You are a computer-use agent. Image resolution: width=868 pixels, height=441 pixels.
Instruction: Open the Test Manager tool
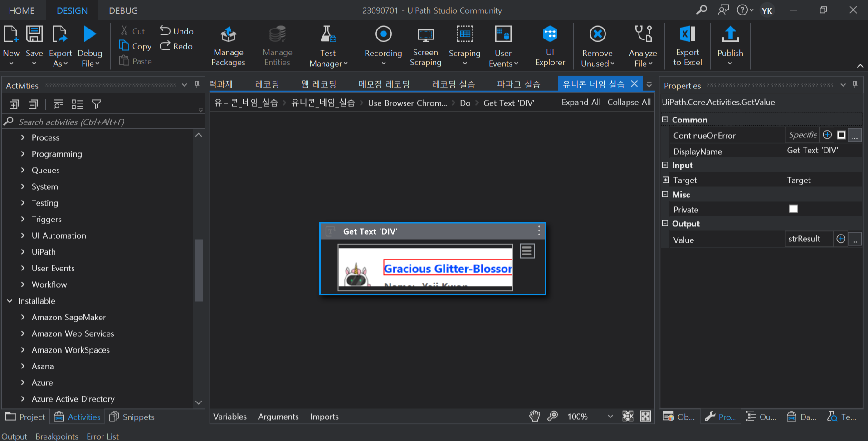(x=328, y=46)
